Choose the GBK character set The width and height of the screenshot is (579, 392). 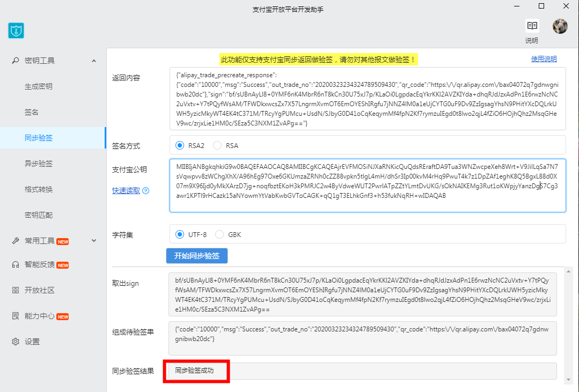(219, 234)
